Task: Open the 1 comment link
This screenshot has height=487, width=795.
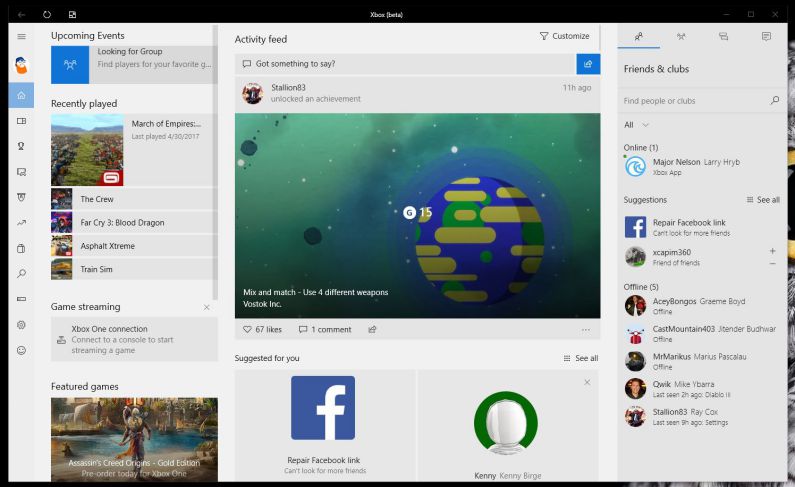Action: coord(325,329)
